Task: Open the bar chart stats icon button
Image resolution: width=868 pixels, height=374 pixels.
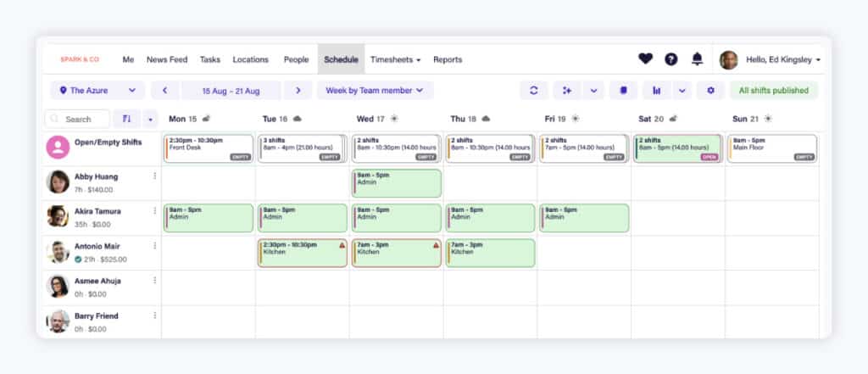Action: 657,90
